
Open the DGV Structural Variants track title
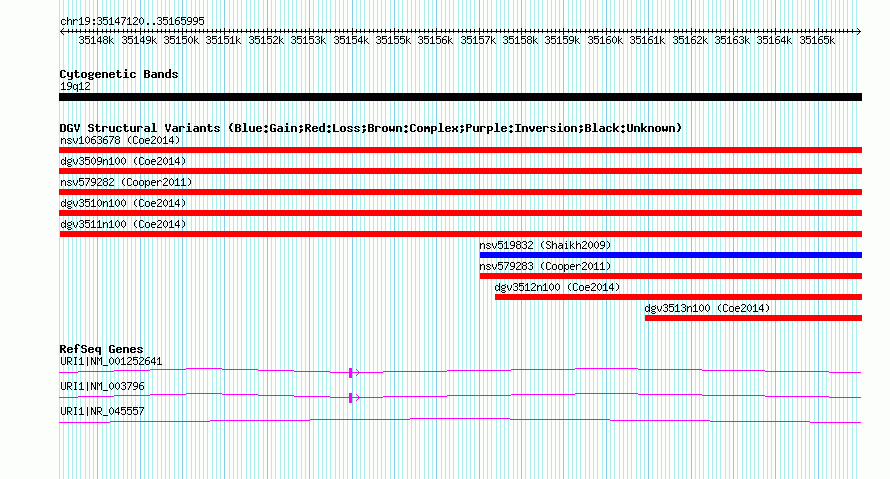[x=371, y=128]
